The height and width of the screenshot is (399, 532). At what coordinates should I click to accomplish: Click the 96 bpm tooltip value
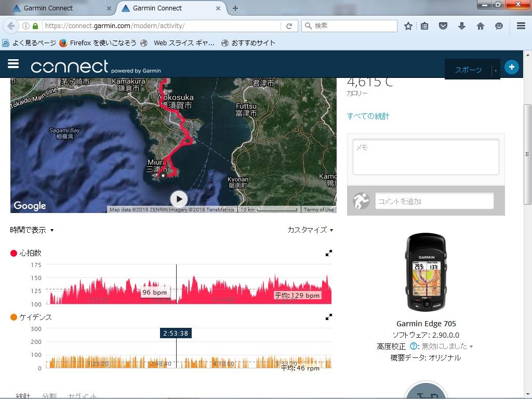(x=154, y=292)
